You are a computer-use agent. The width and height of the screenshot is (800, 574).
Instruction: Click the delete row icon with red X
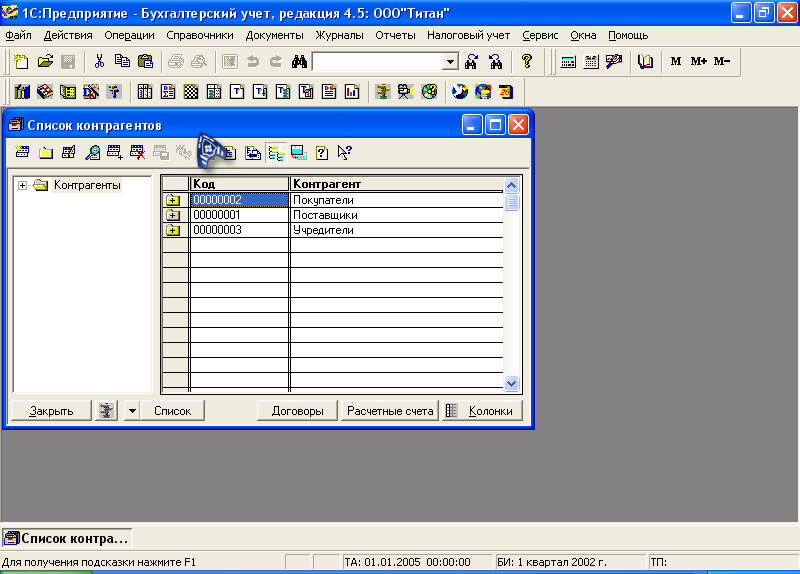pyautogui.click(x=138, y=152)
